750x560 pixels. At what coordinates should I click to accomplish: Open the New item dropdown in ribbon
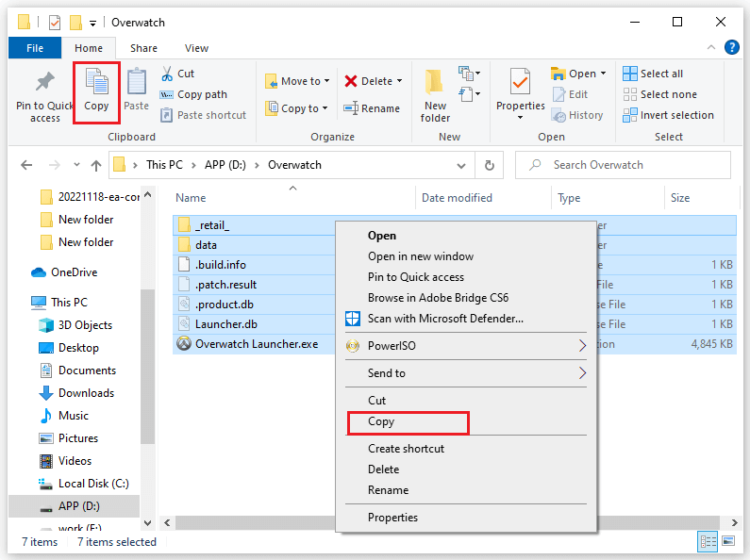pos(469,74)
